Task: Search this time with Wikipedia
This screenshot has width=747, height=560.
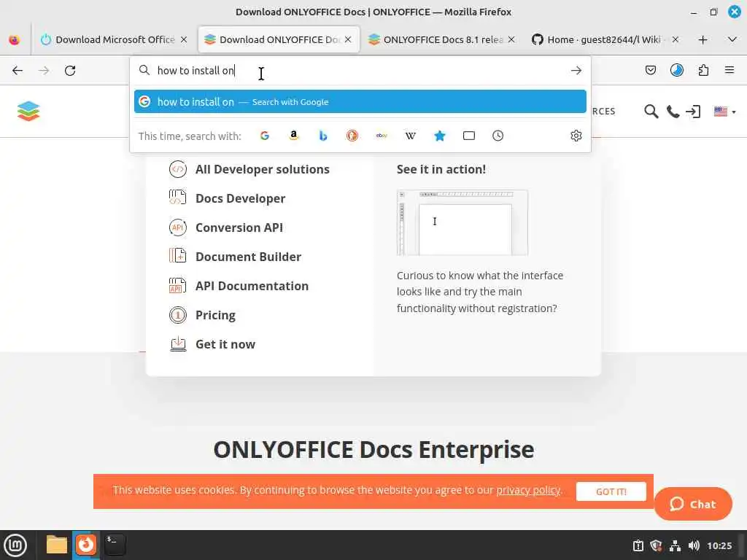Action: point(411,136)
